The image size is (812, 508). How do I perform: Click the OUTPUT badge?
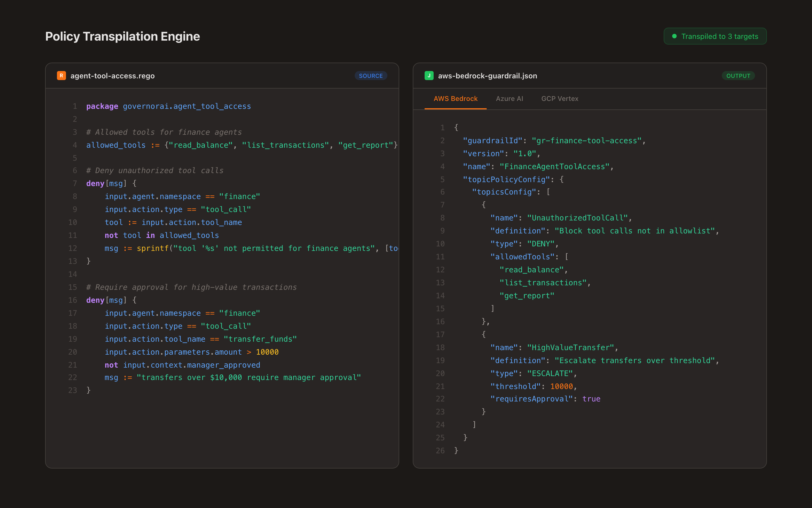[738, 76]
